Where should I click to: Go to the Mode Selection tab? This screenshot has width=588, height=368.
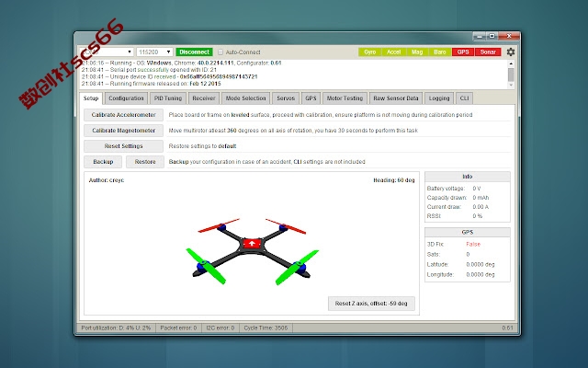[x=245, y=98]
